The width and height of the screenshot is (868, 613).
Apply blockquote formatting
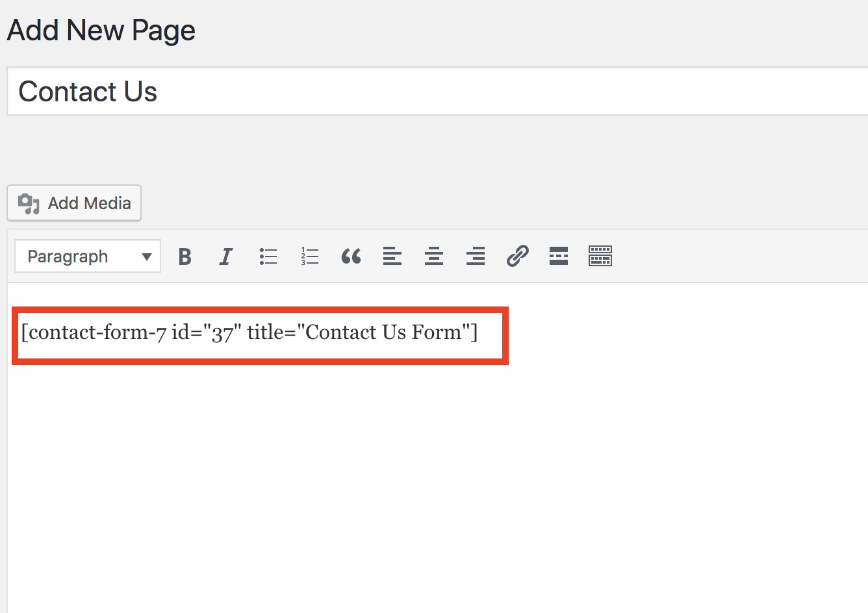point(351,256)
